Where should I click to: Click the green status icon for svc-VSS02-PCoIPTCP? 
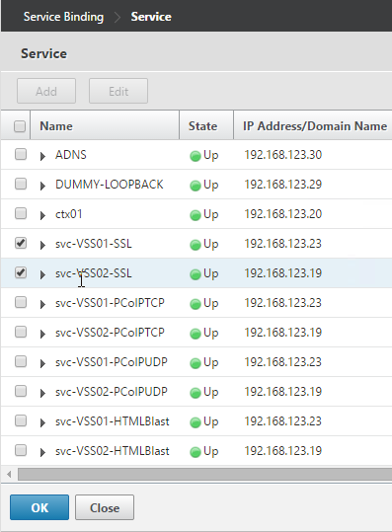click(196, 334)
